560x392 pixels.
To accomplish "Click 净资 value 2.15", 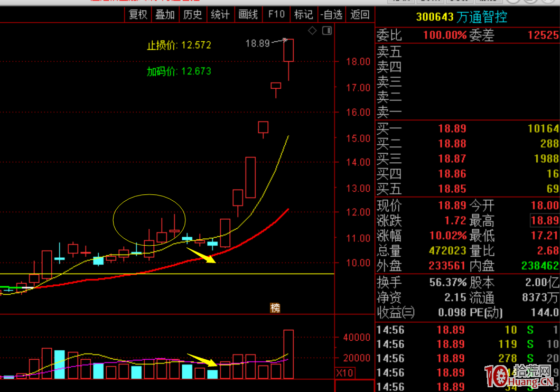I will 455,297.
